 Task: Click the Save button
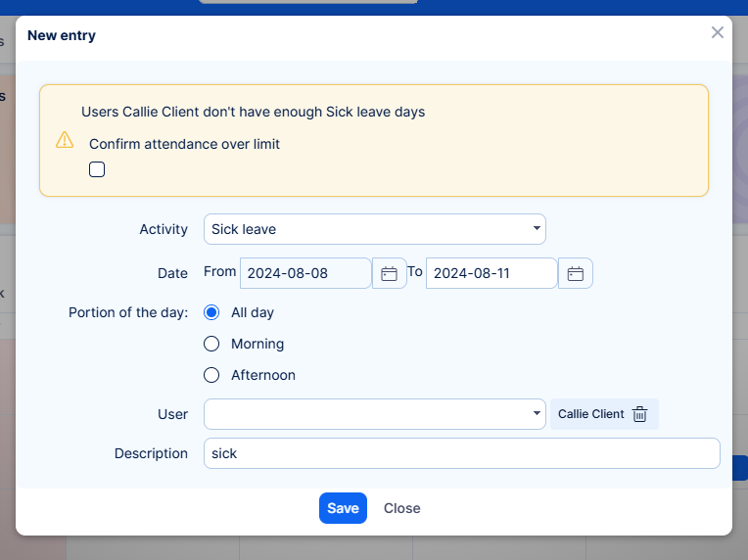[x=343, y=508]
